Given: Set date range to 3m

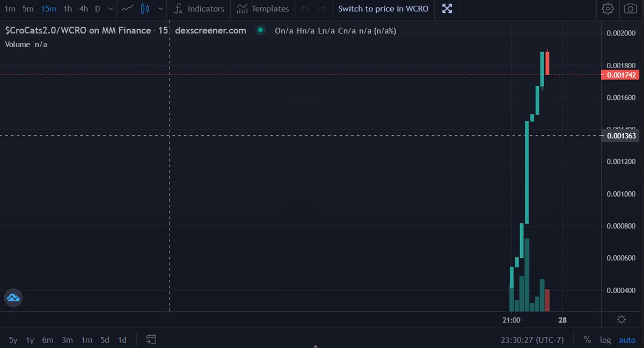Looking at the screenshot, I should click(67, 339).
